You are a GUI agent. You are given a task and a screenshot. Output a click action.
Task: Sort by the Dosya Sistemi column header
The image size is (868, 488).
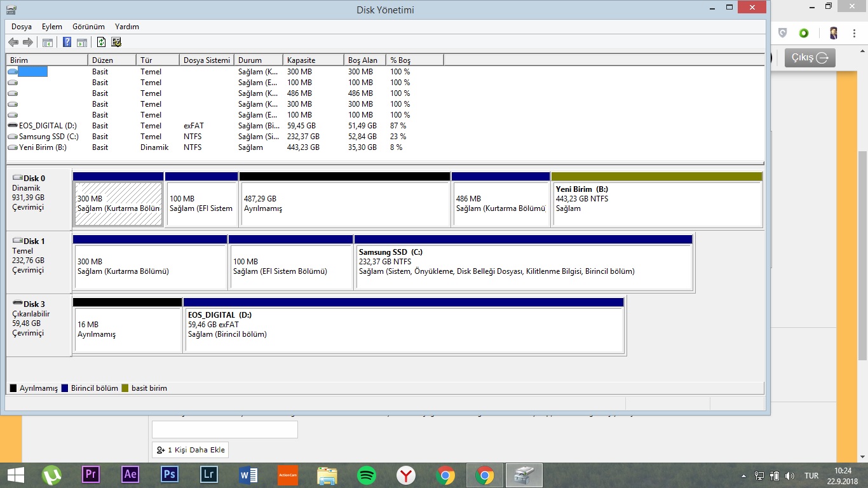(x=207, y=60)
